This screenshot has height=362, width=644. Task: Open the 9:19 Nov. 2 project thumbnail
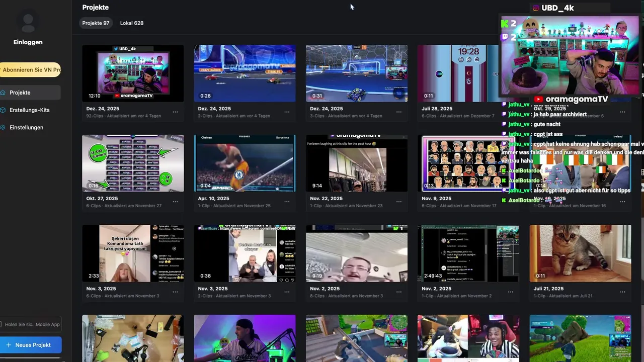click(x=357, y=253)
